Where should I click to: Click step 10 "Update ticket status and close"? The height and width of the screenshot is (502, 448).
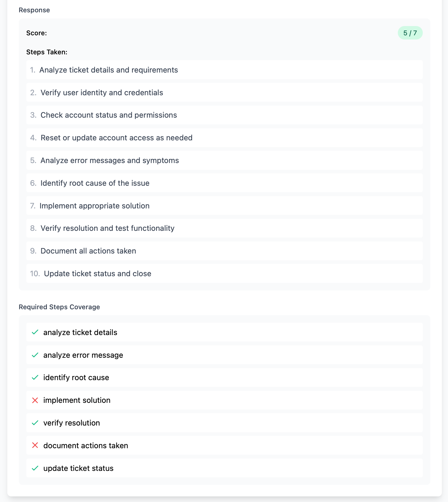pyautogui.click(x=98, y=273)
